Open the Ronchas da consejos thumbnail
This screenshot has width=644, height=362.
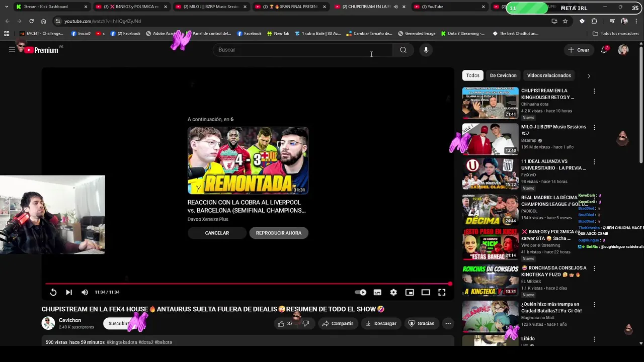point(490,280)
